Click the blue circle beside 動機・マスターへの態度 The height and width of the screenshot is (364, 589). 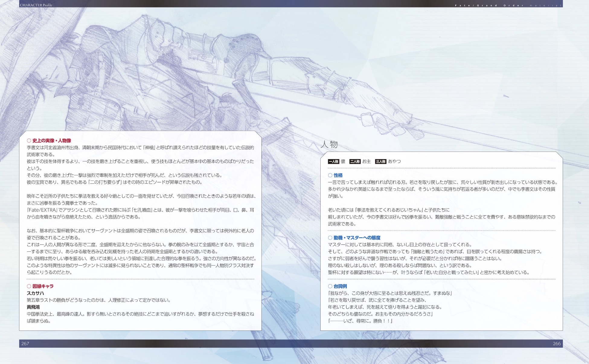tap(330, 238)
